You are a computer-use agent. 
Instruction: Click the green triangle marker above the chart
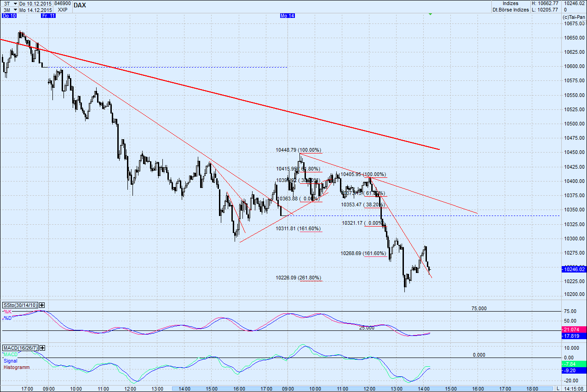point(430,14)
